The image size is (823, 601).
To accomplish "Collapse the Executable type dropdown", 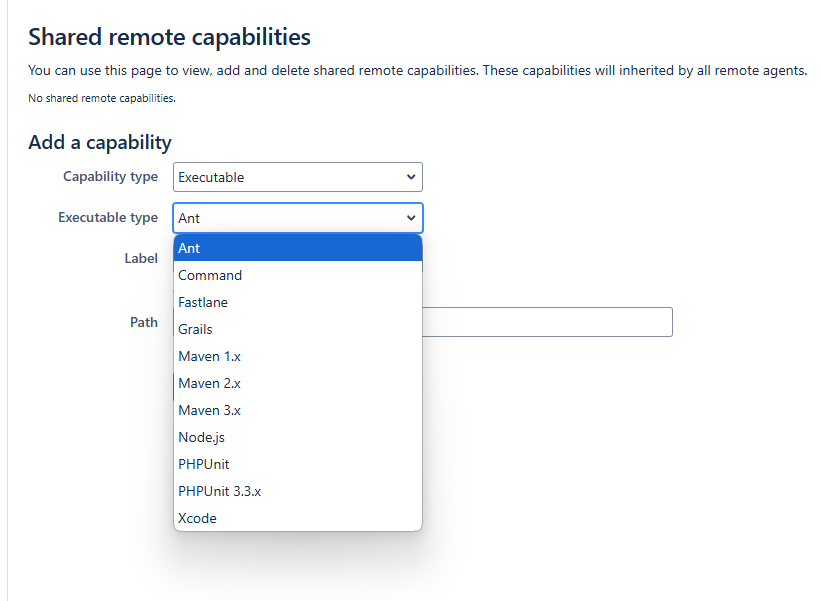I will point(298,218).
